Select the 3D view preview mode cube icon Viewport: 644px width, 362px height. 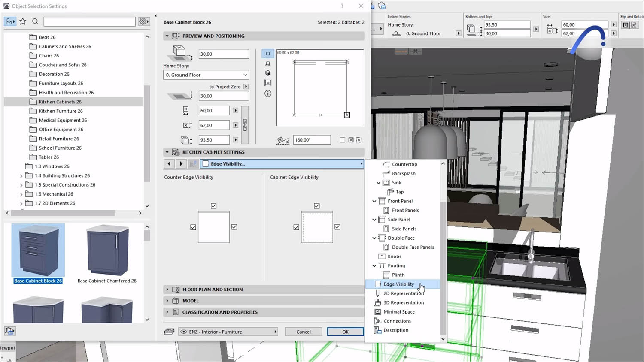point(267,73)
